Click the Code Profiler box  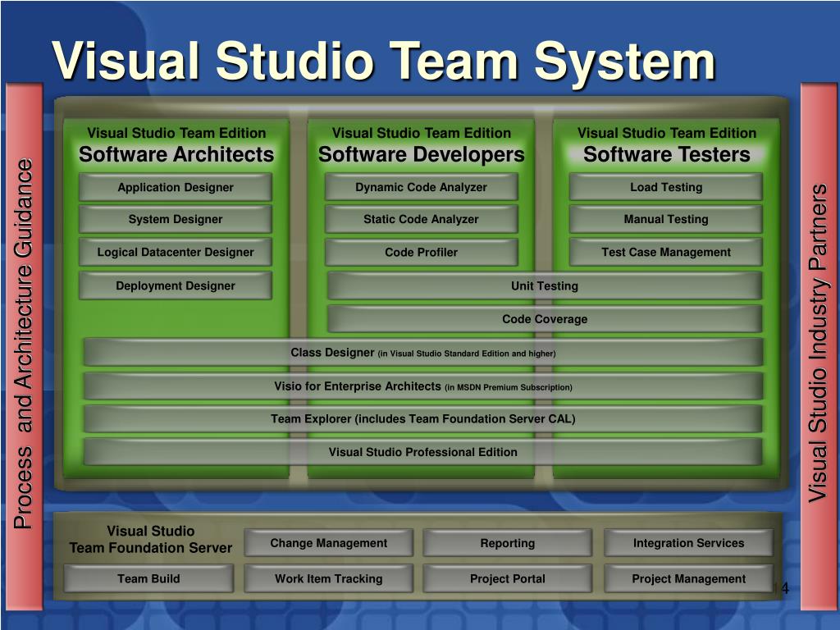(x=421, y=252)
